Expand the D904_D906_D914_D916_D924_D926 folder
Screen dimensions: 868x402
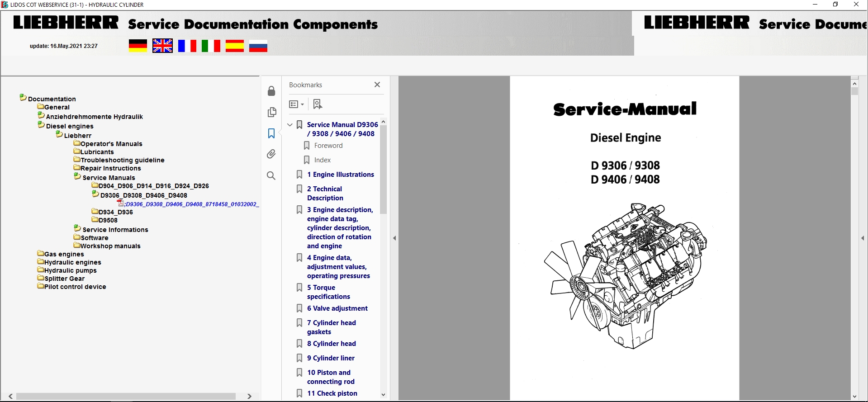tap(95, 185)
